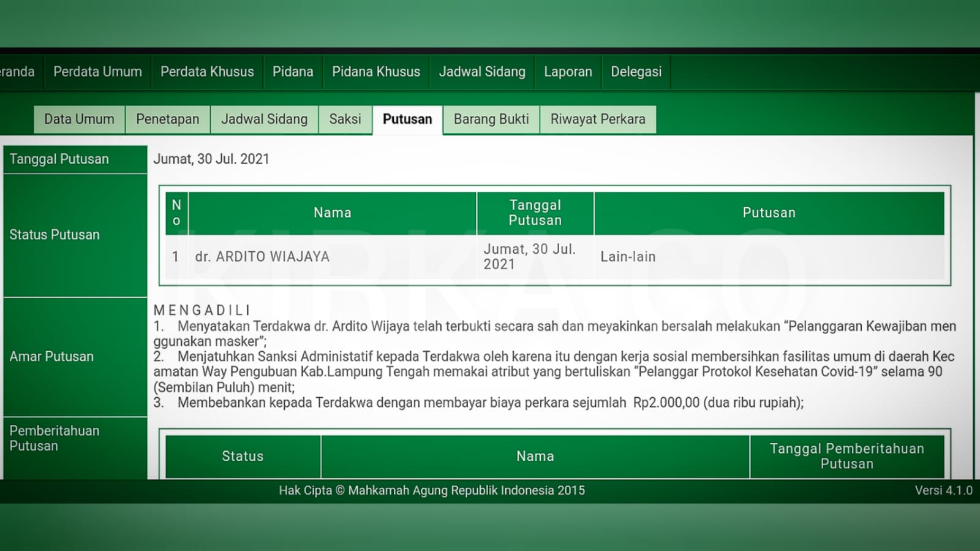
Task: Click the Hak Cipta Mahkamah Agung footer text
Action: point(432,490)
